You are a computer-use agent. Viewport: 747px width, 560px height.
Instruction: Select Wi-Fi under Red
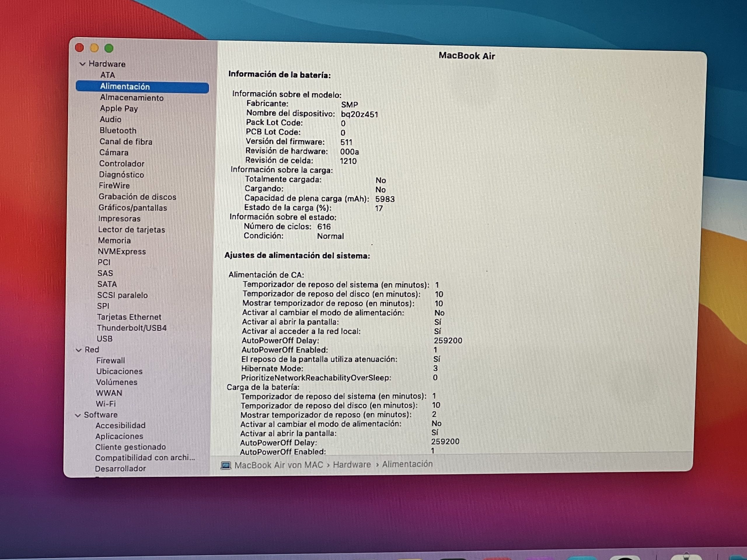point(105,404)
